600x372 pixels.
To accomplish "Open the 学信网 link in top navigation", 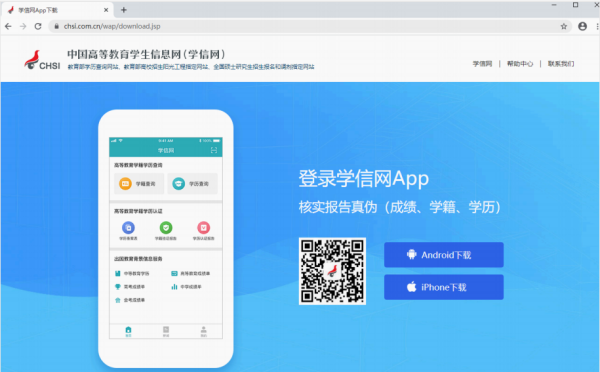I will [x=482, y=64].
